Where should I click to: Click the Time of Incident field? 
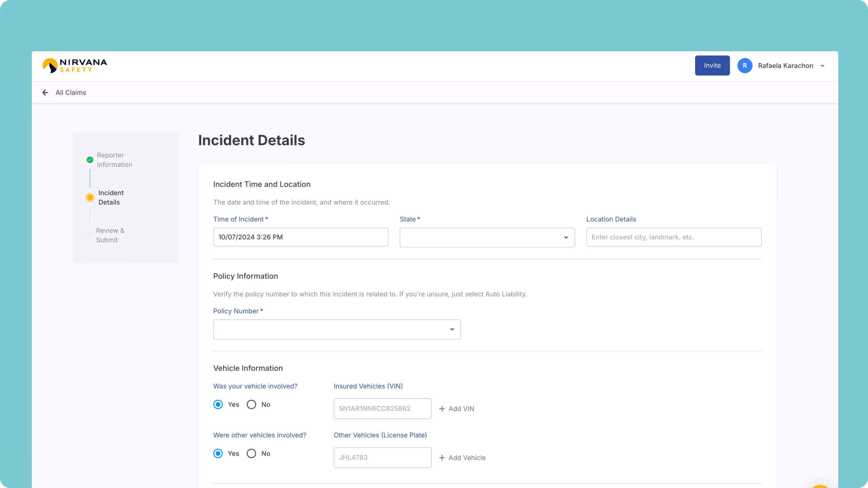[x=300, y=237]
